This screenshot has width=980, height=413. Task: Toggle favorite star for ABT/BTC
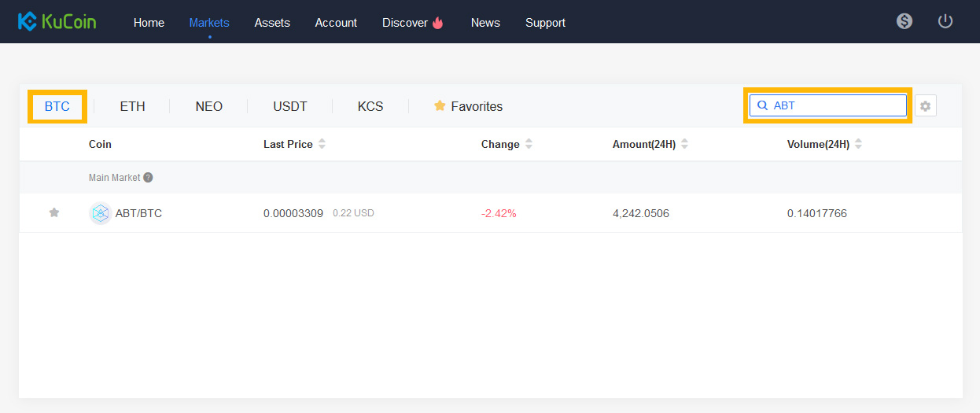point(54,212)
